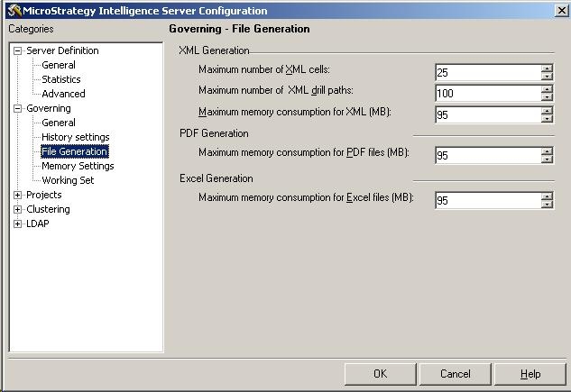Click the "Maximum memory consumption for XML (MB):" label

click(295, 112)
